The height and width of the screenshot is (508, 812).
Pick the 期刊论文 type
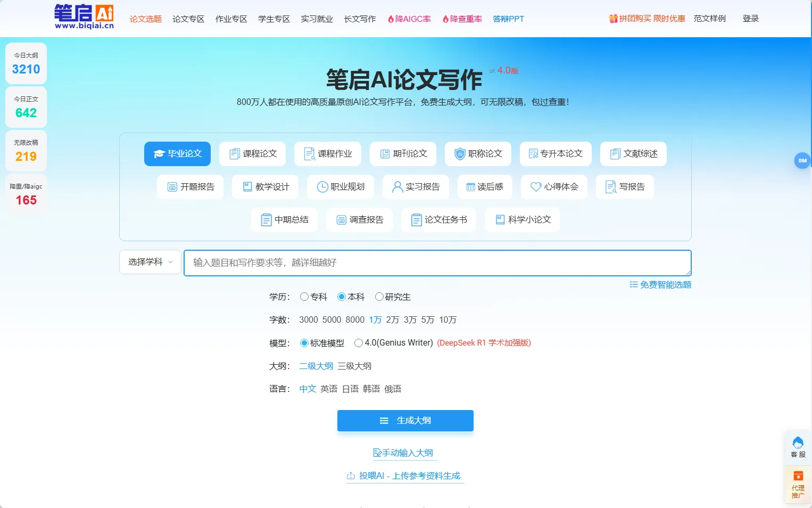[x=403, y=154]
